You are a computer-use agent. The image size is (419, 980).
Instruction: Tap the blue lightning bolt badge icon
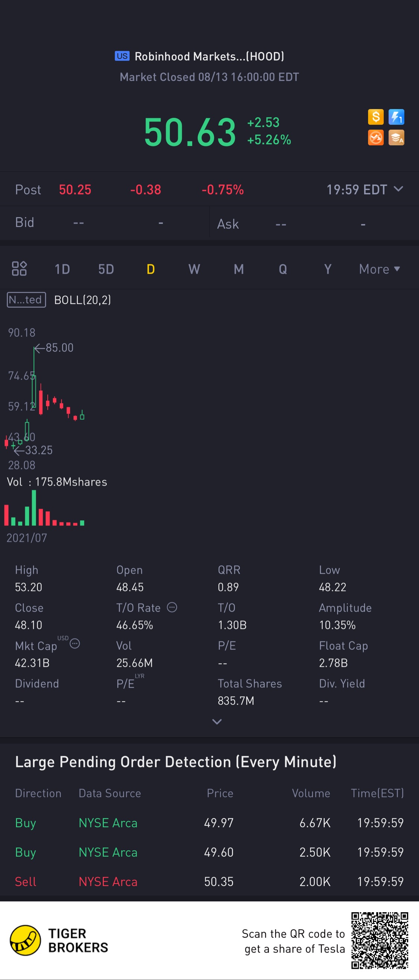point(396,117)
